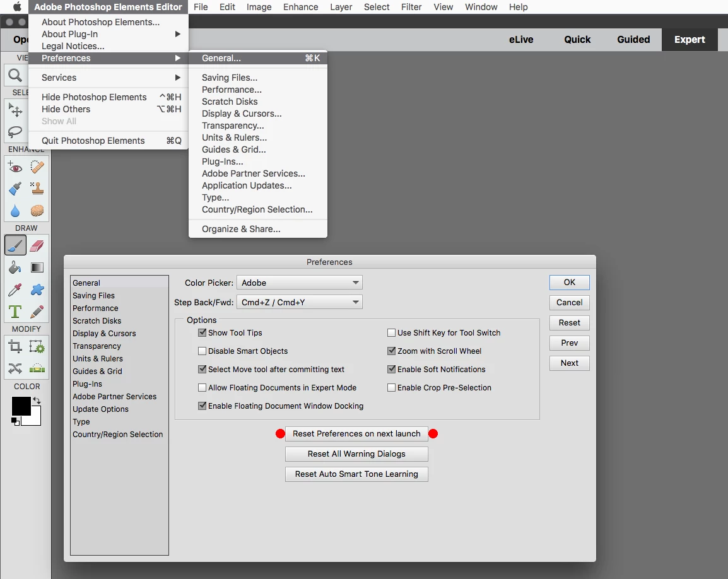Click the Reset button
The width and height of the screenshot is (728, 579).
[569, 323]
